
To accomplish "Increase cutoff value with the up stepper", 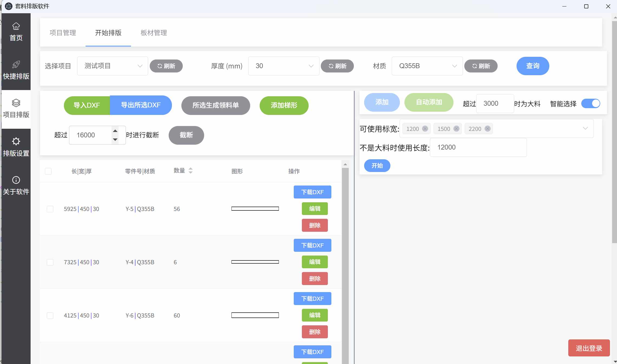I will point(115,131).
